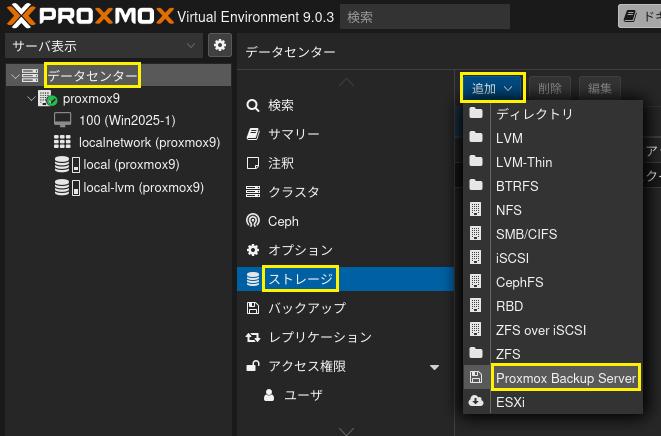Select SMB/CIFS from the add menu
Screen dimensions: 661x436
pos(553,234)
